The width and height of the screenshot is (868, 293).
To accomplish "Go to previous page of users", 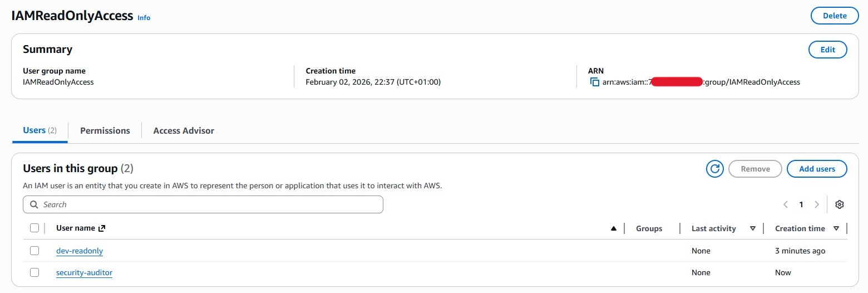I will 786,204.
